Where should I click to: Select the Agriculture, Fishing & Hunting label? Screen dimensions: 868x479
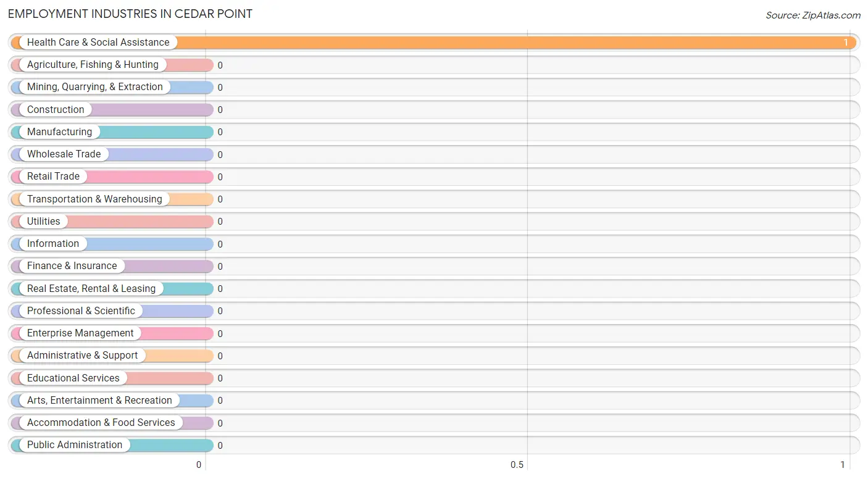93,65
